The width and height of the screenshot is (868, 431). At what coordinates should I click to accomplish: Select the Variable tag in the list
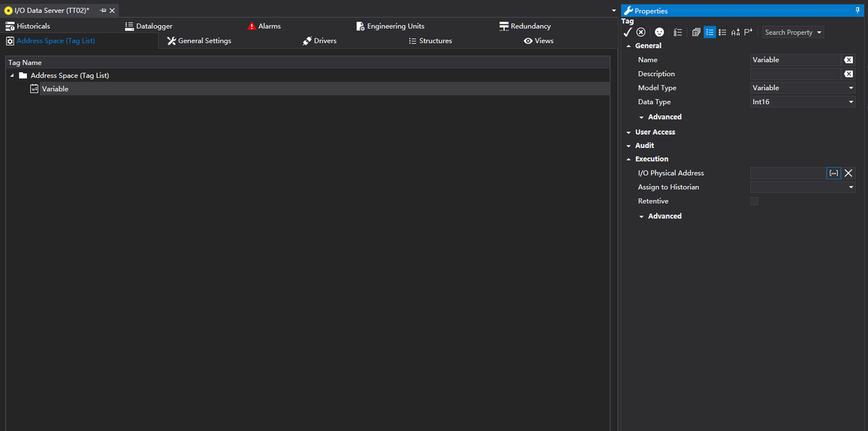[55, 89]
